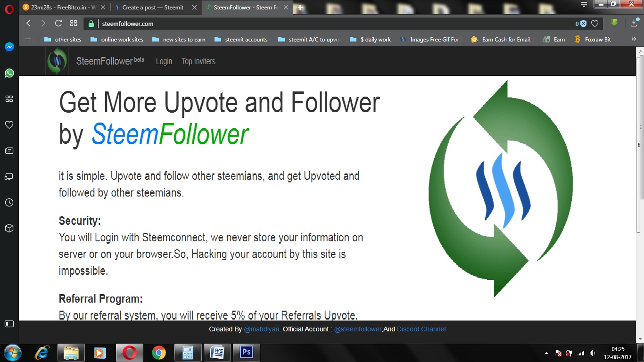Click the SteemFollower beta brand title
This screenshot has height=362, width=644.
tap(110, 61)
